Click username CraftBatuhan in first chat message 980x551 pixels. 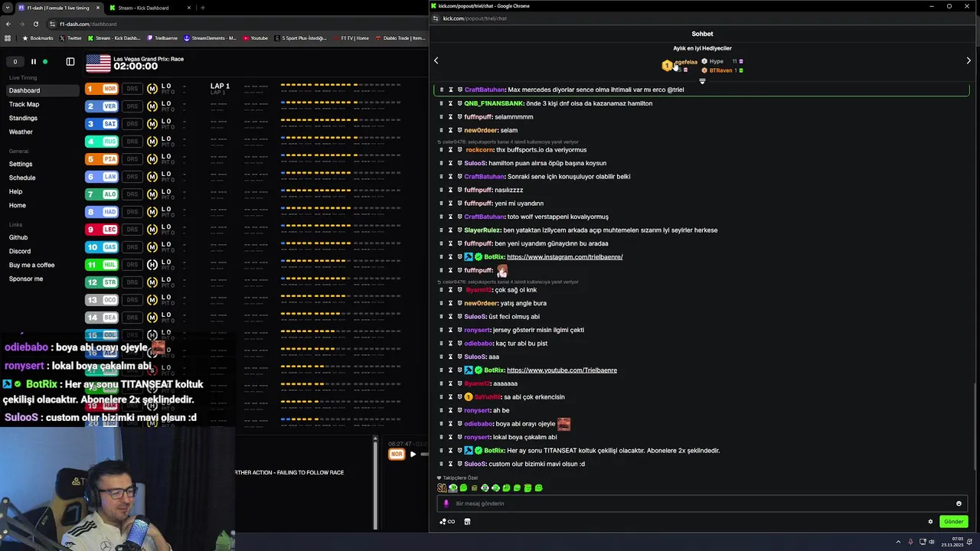(x=485, y=90)
